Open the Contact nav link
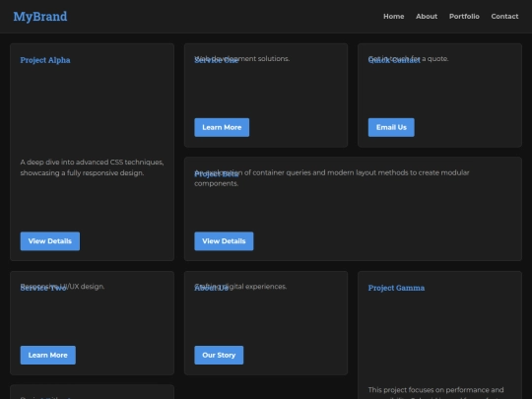Image resolution: width=532 pixels, height=399 pixels. pos(504,17)
